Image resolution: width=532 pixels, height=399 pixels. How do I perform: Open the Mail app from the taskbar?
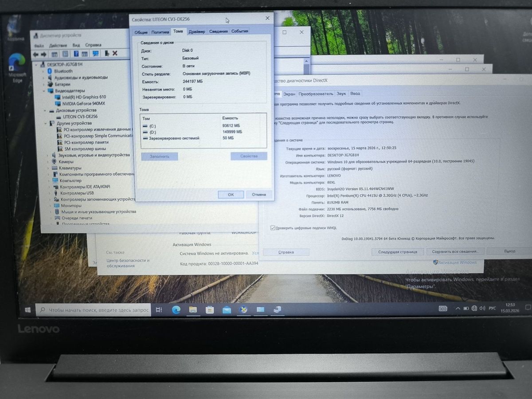[227, 310]
